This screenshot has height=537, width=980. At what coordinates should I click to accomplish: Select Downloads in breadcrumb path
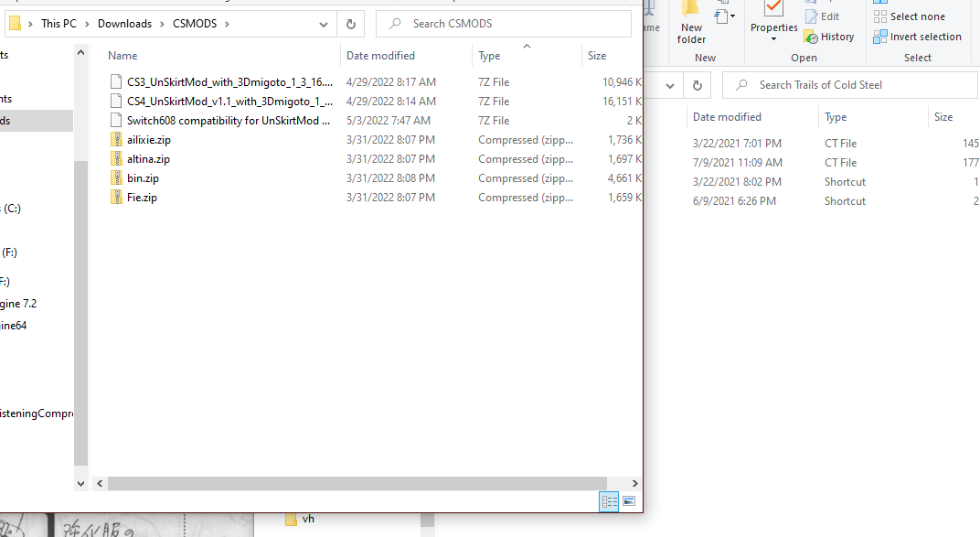pyautogui.click(x=124, y=24)
